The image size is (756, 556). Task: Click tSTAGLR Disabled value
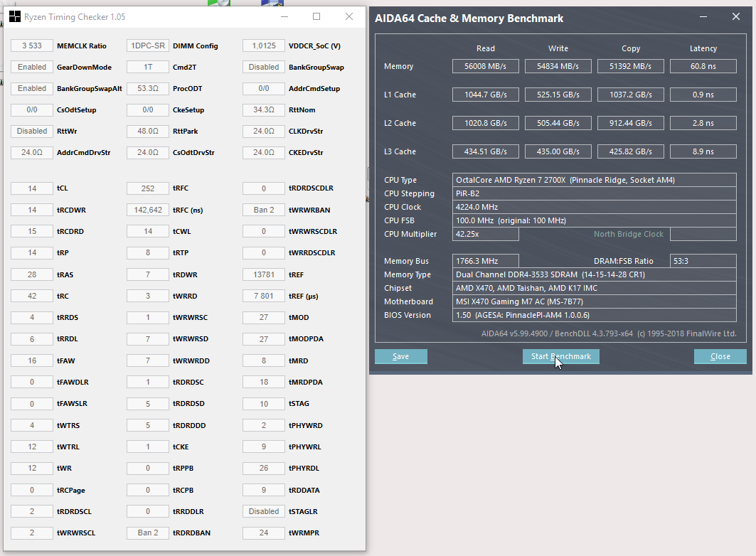(264, 511)
